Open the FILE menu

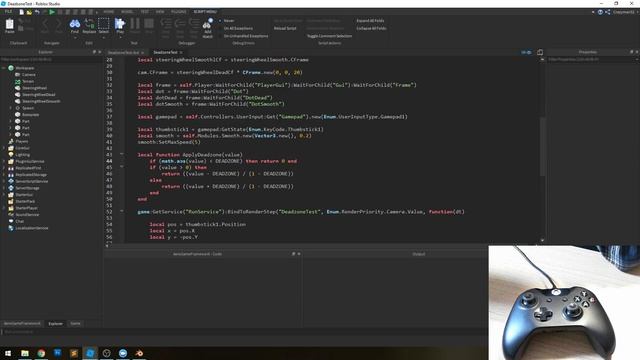(8, 12)
